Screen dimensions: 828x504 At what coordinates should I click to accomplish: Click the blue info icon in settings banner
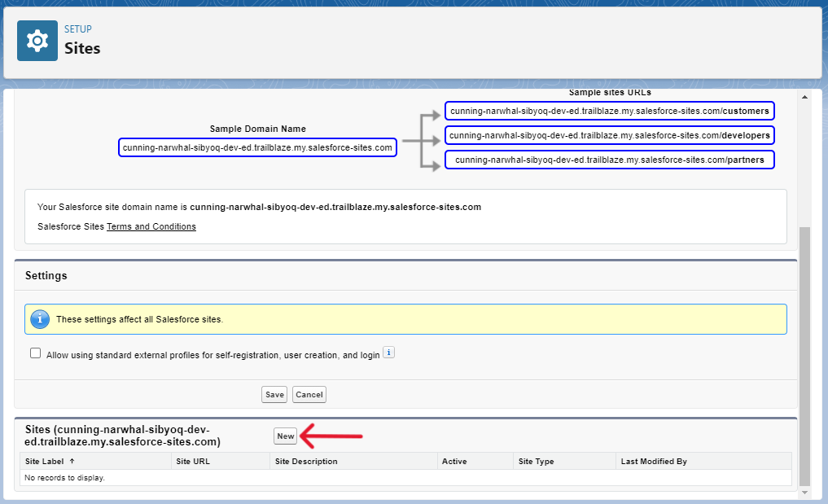40,319
